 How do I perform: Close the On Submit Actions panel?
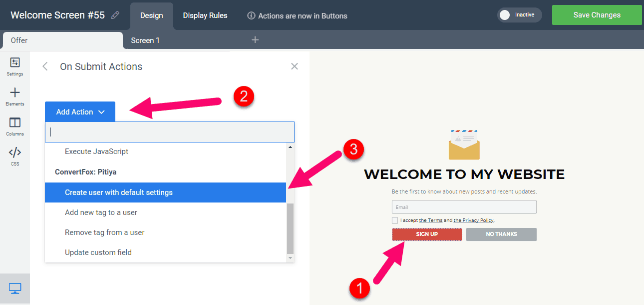tap(295, 66)
